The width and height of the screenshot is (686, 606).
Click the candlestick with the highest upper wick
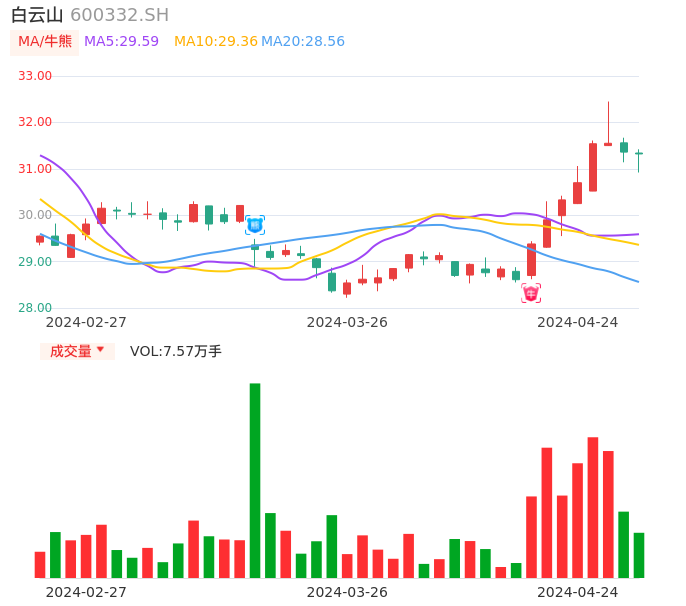click(x=608, y=124)
